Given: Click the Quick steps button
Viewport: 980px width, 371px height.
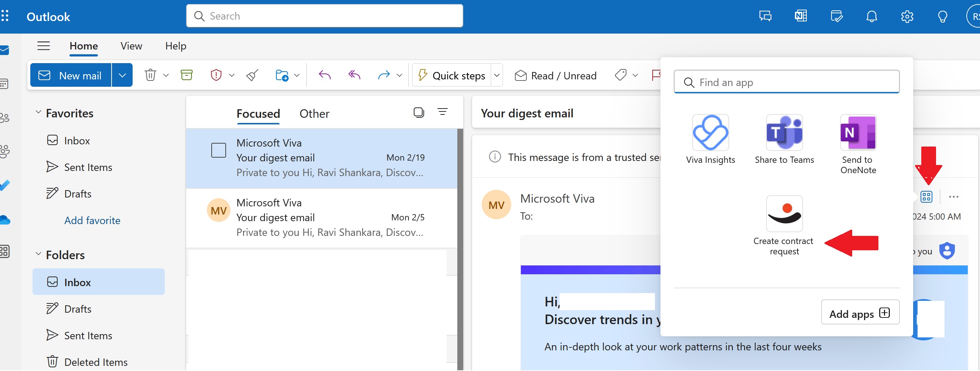Looking at the screenshot, I should 451,75.
